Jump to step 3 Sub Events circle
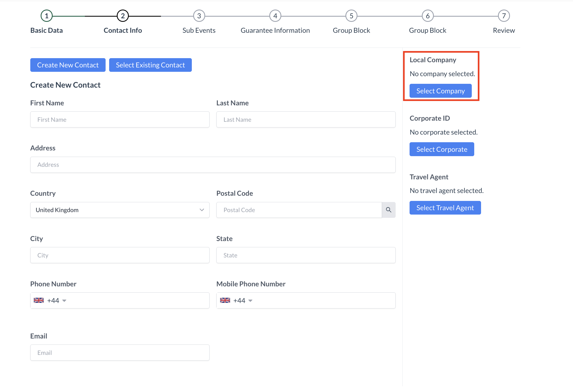573x392 pixels. click(199, 16)
